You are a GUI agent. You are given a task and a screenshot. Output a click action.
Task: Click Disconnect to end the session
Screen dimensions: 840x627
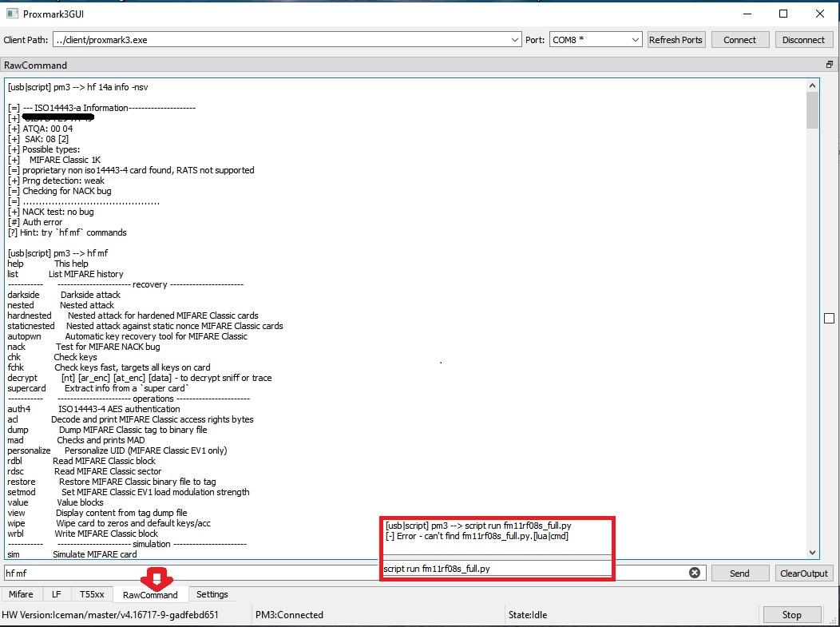pos(802,40)
